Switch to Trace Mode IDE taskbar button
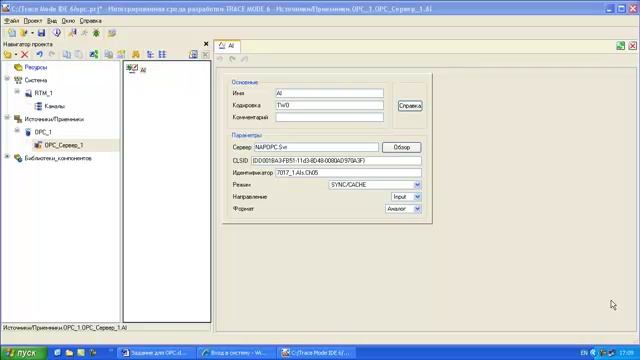 tap(316, 353)
